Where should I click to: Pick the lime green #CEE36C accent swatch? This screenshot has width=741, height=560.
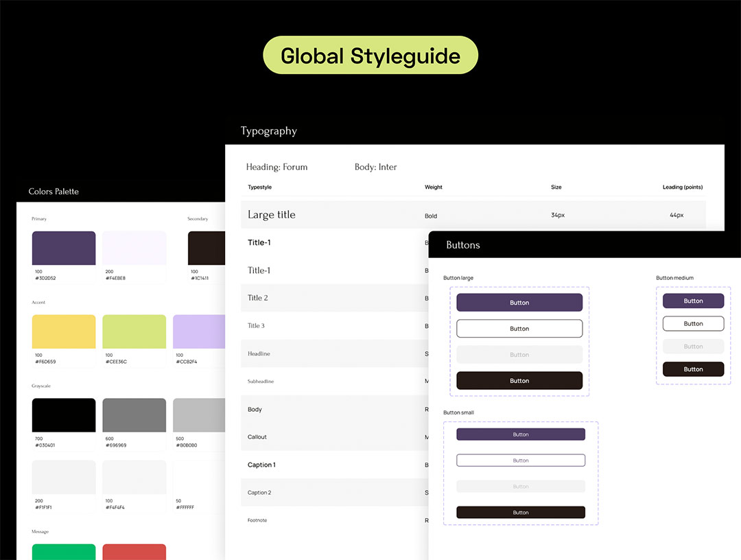pos(134,332)
